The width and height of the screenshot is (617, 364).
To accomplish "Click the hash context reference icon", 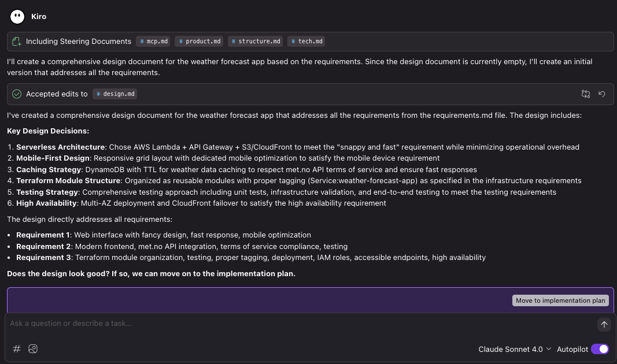I will coord(16,349).
